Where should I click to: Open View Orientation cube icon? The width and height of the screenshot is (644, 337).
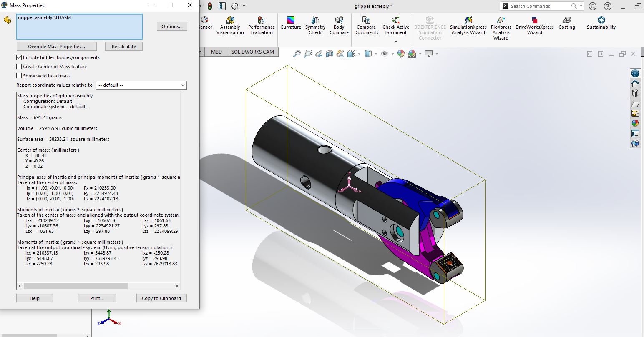pos(351,54)
